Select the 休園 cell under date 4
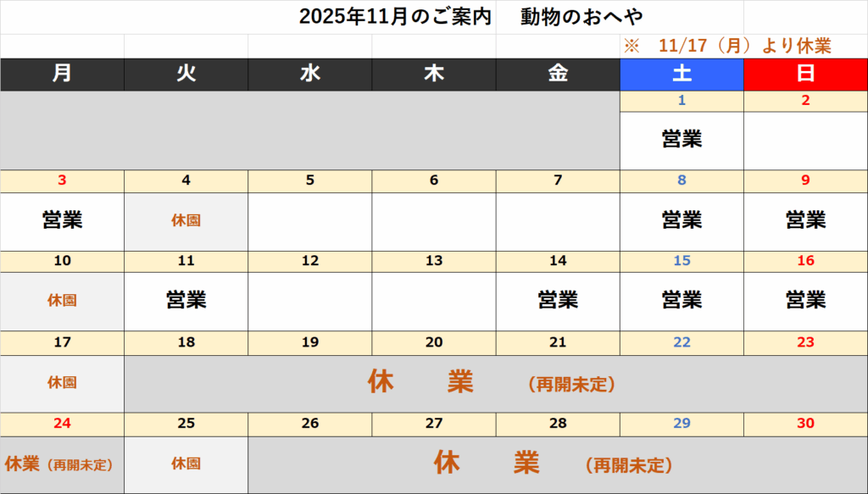 pyautogui.click(x=186, y=220)
